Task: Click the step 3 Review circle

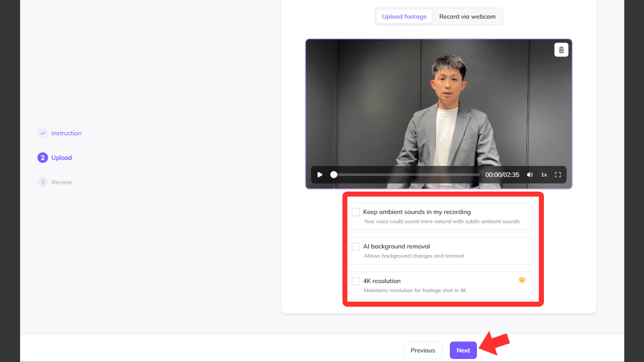Action: 43,182
